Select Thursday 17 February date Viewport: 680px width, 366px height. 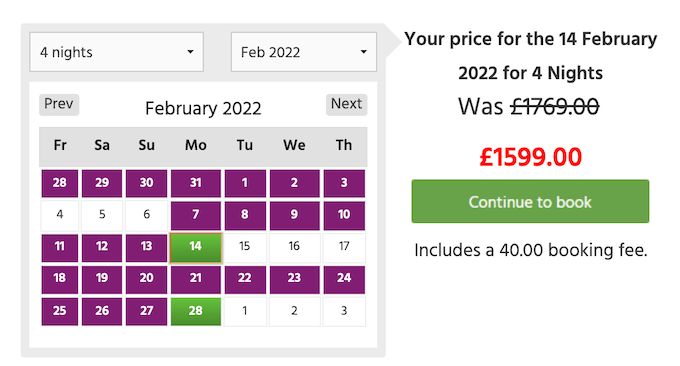pyautogui.click(x=344, y=247)
